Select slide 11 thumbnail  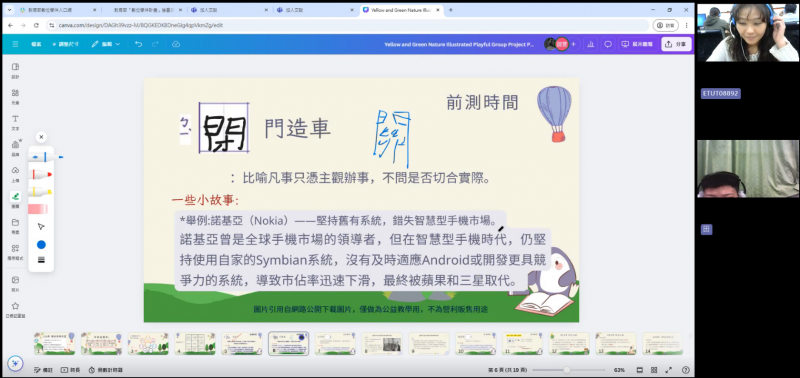point(522,343)
